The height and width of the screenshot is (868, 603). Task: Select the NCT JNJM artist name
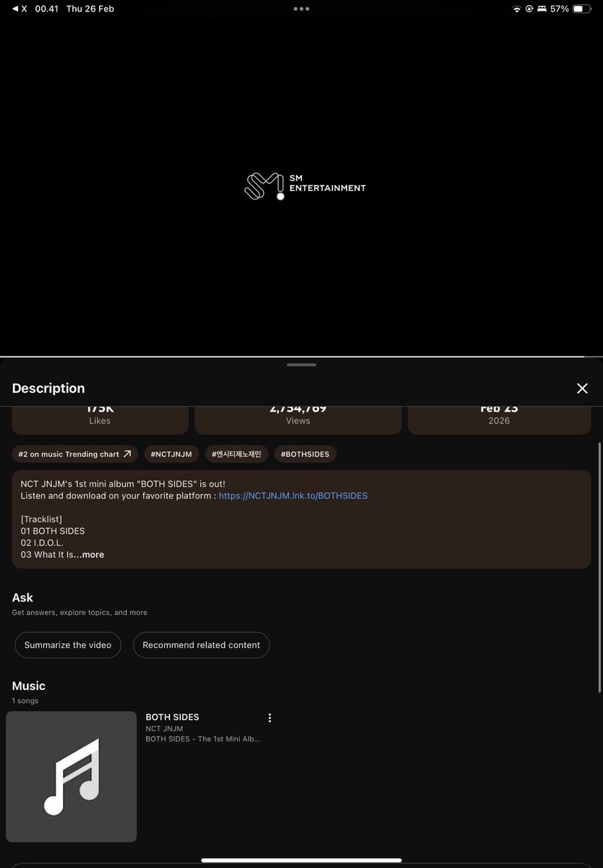click(164, 728)
